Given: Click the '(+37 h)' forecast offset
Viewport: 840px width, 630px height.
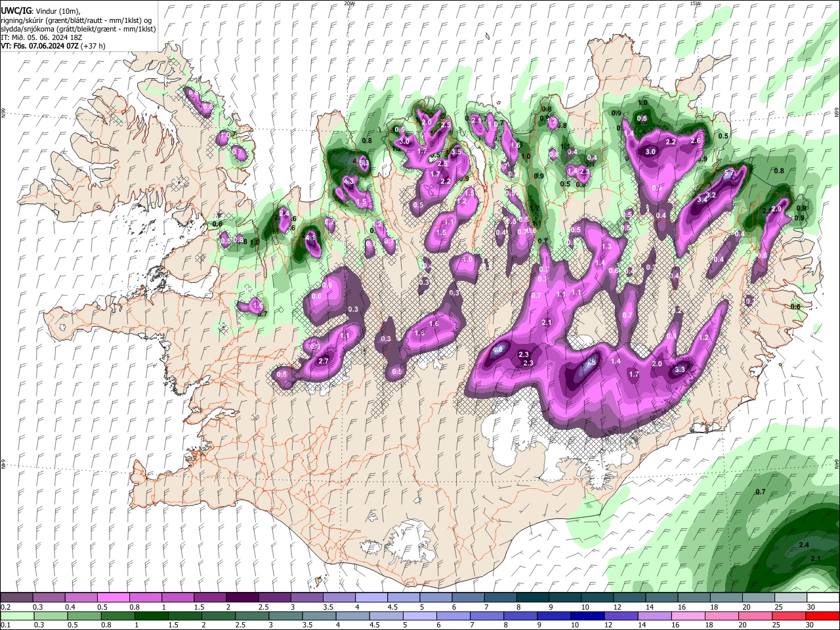Looking at the screenshot, I should coord(92,46).
